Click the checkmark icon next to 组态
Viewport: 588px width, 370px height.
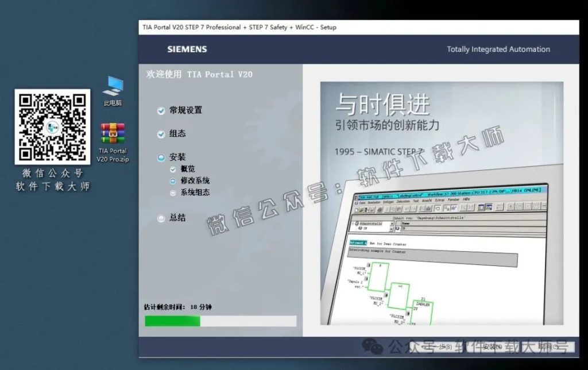161,133
